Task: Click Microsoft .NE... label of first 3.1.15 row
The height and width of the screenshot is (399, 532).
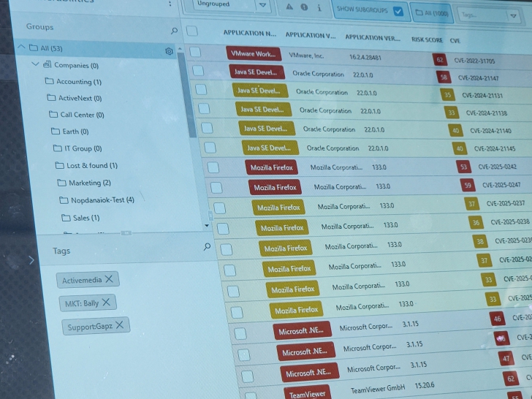Action: [302, 331]
